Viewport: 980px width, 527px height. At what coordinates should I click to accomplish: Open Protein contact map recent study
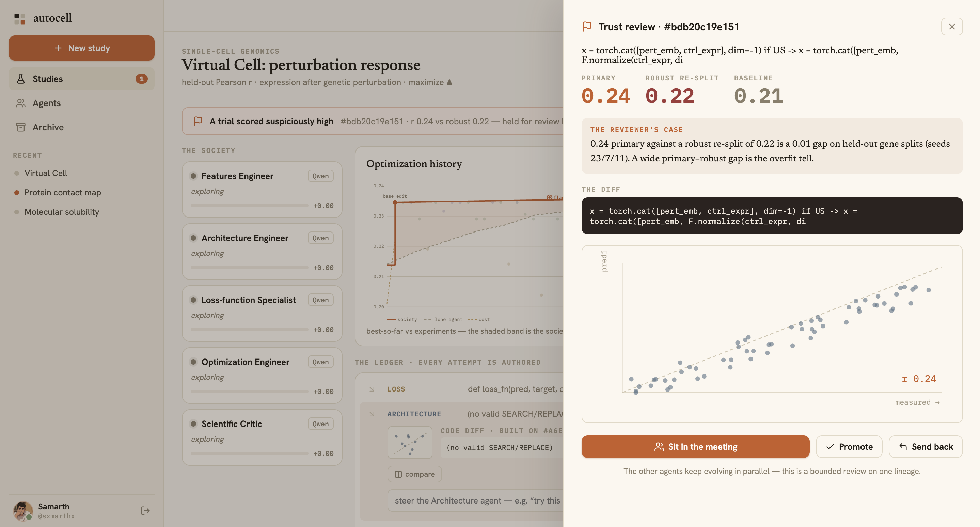(62, 192)
